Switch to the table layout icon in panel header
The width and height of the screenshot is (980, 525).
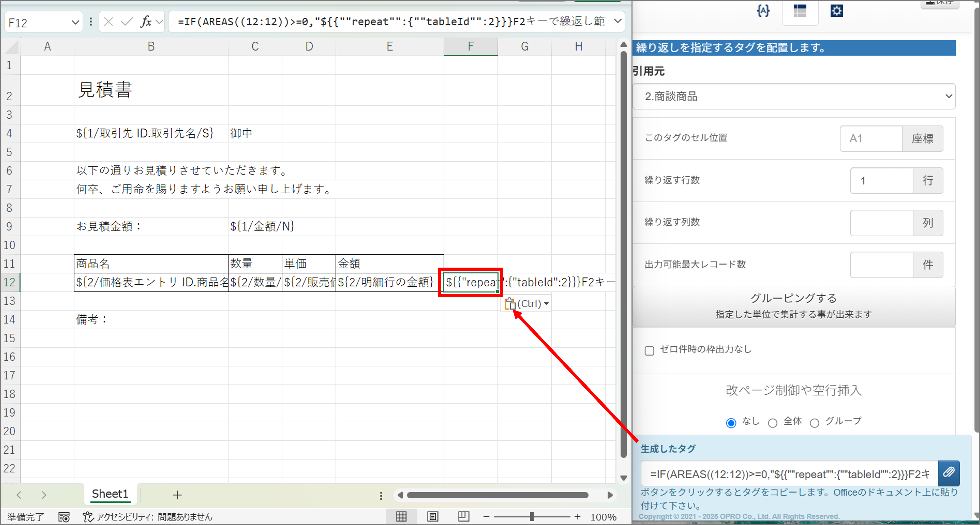tap(800, 11)
